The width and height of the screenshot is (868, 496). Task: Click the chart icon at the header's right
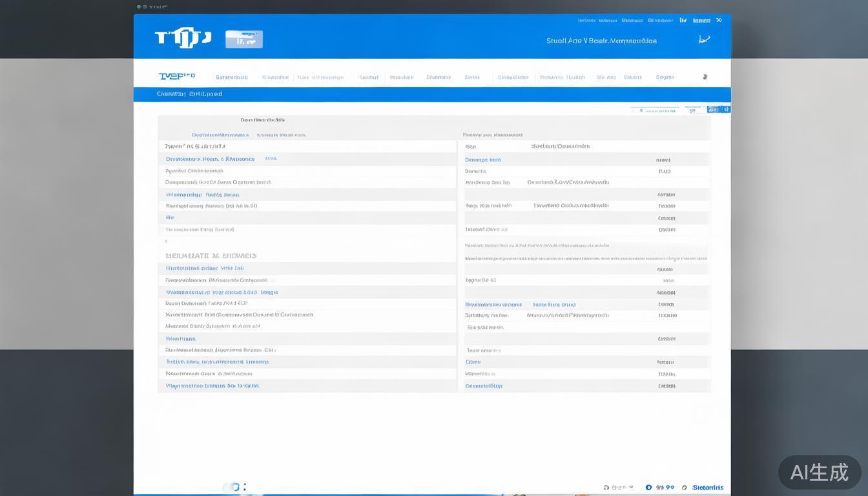(x=704, y=40)
